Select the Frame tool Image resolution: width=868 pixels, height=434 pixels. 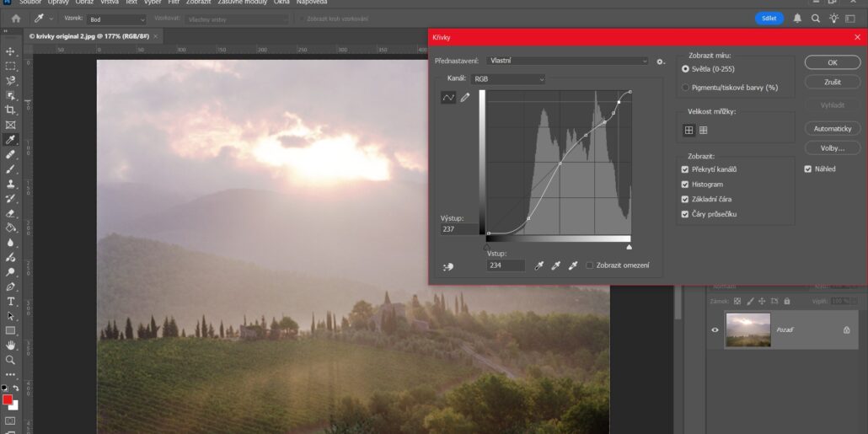point(10,125)
